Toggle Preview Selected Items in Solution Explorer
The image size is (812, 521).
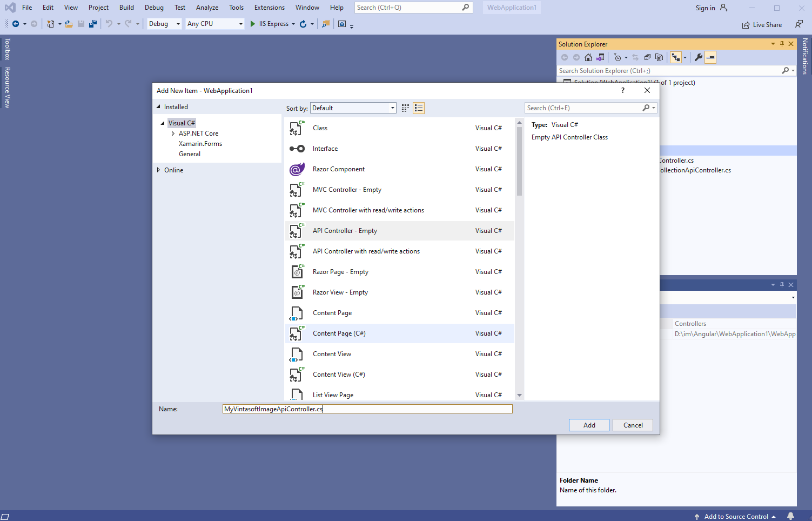(x=710, y=57)
